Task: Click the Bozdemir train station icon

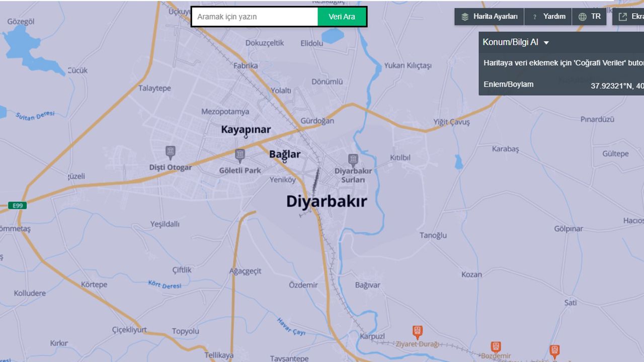Action: coord(496,347)
